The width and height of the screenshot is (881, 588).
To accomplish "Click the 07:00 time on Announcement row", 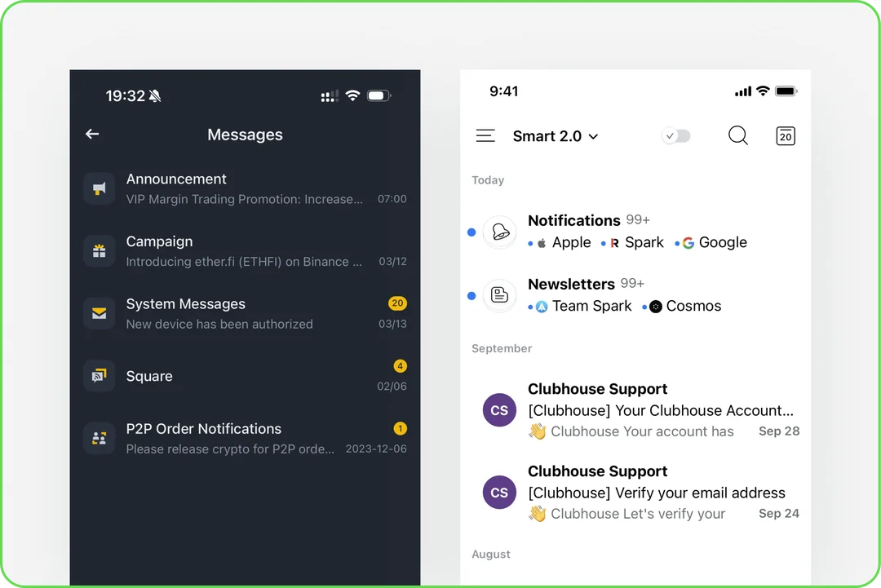I will click(x=392, y=199).
